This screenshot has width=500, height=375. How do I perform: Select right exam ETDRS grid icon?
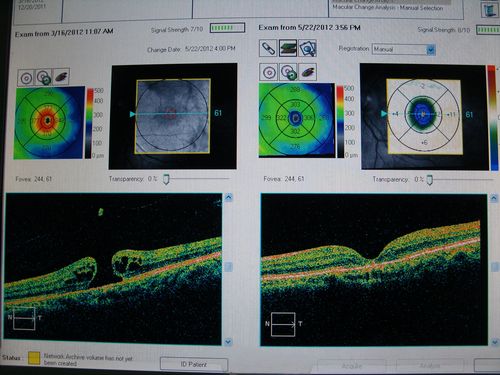tap(268, 72)
